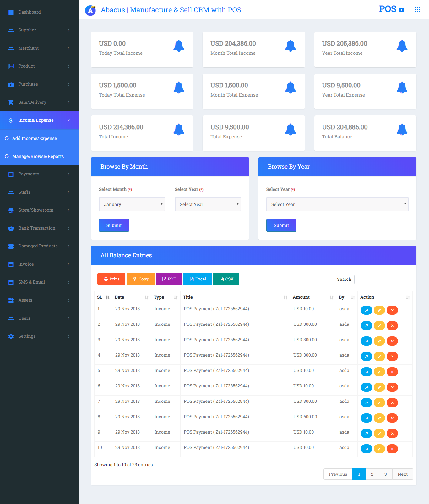
Task: Open the POS screen link
Action: pos(391,9)
